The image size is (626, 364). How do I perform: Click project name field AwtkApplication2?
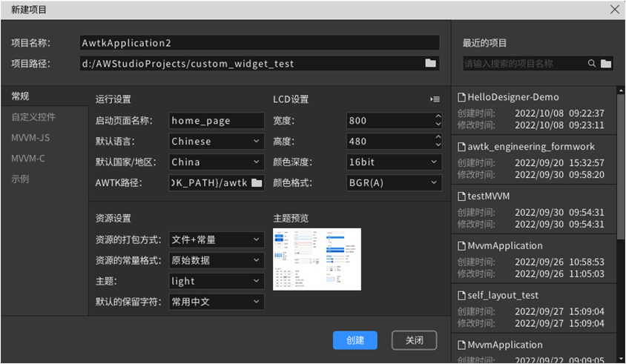click(x=260, y=43)
